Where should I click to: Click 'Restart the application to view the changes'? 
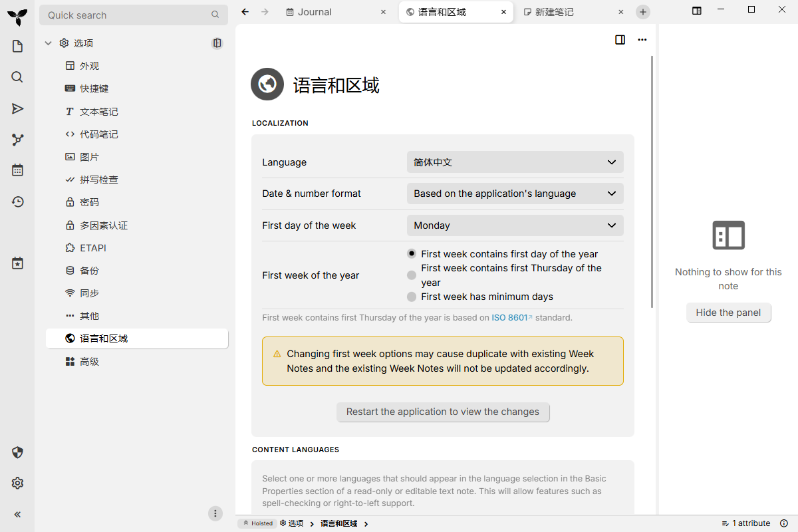[443, 412]
